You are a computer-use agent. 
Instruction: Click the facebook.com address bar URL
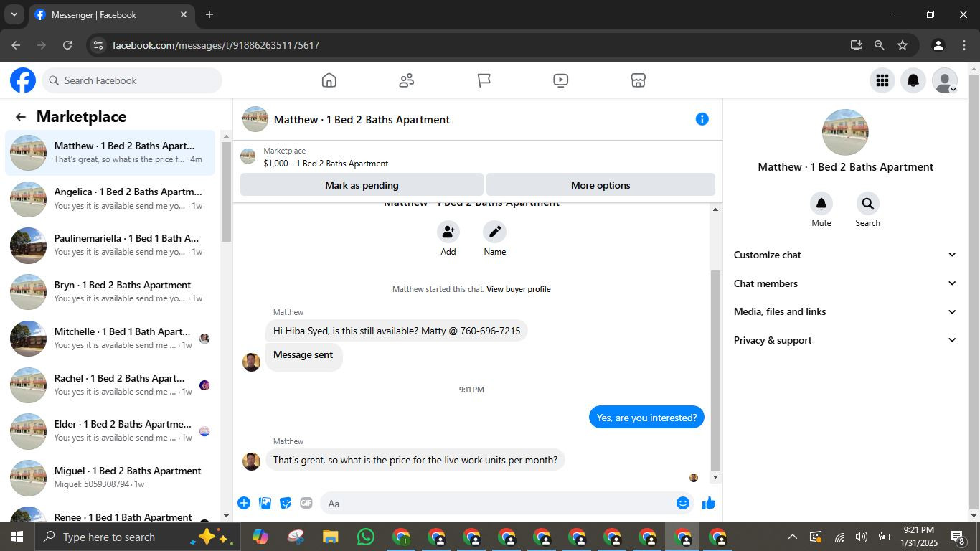pos(216,45)
